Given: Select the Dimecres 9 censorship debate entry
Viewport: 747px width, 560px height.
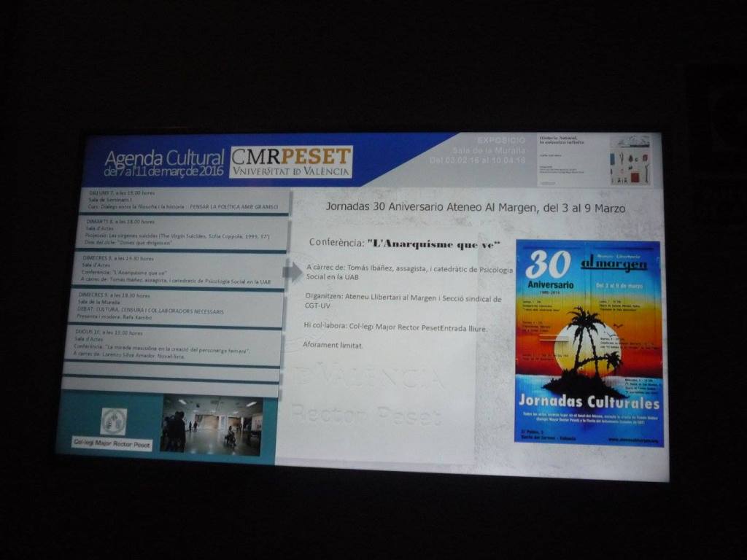Looking at the screenshot, I should click(172, 306).
